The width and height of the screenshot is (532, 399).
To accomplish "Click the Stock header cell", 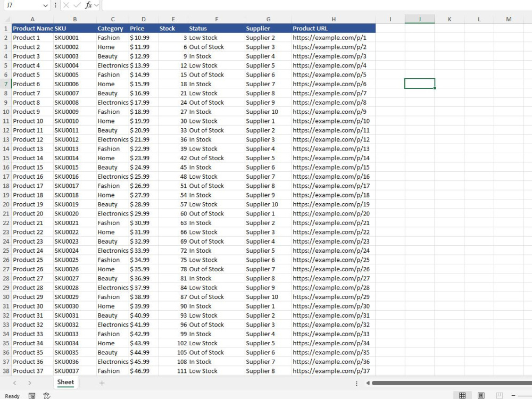I will tap(173, 29).
